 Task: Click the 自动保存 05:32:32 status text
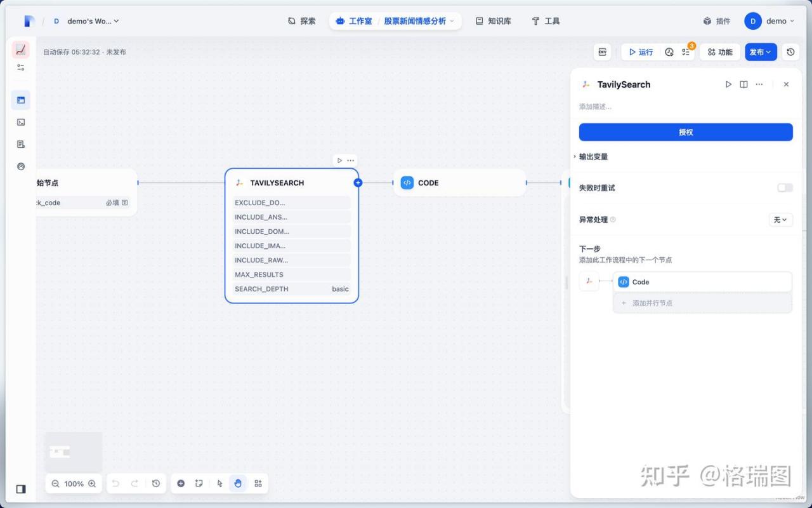[x=72, y=52]
